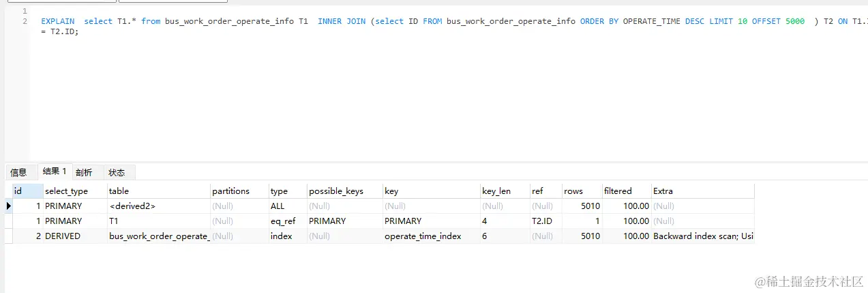The image size is (868, 293).
Task: Select the eq_ref type cell
Action: tap(288, 221)
